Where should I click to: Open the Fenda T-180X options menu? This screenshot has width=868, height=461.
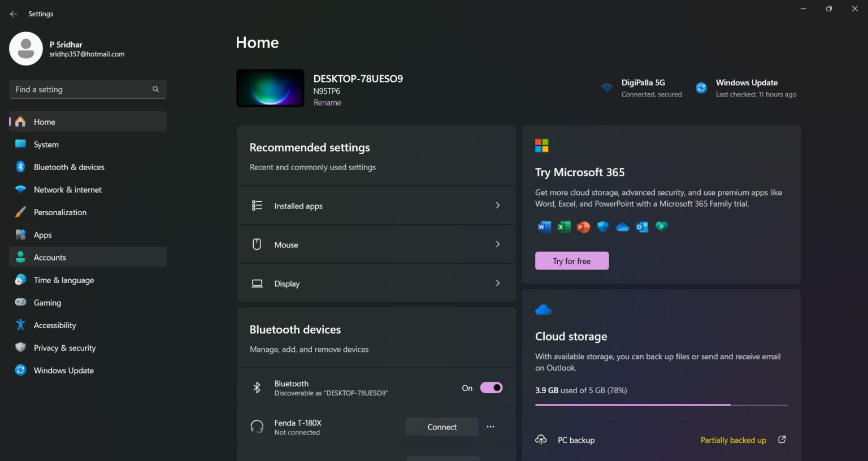[x=490, y=427]
